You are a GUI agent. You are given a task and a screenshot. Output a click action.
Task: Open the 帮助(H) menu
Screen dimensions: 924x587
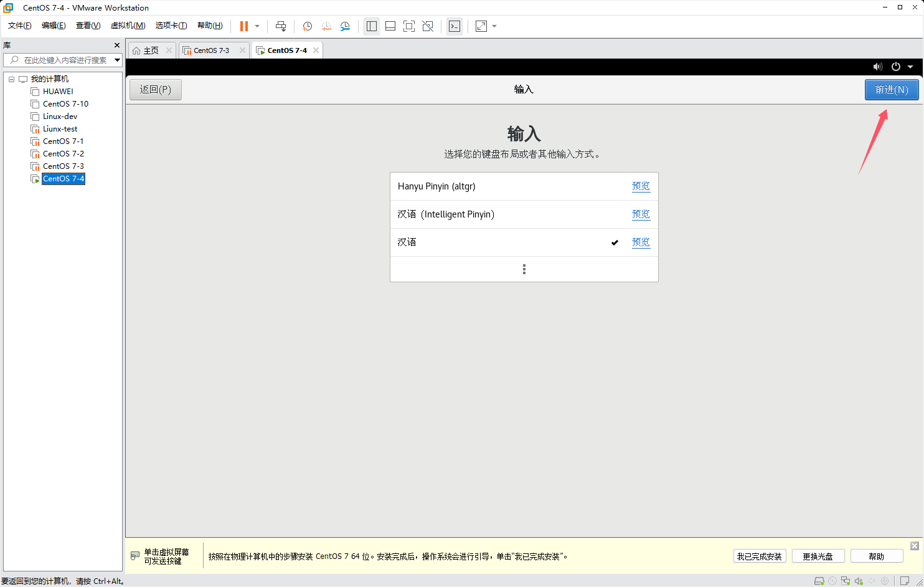[x=210, y=26]
